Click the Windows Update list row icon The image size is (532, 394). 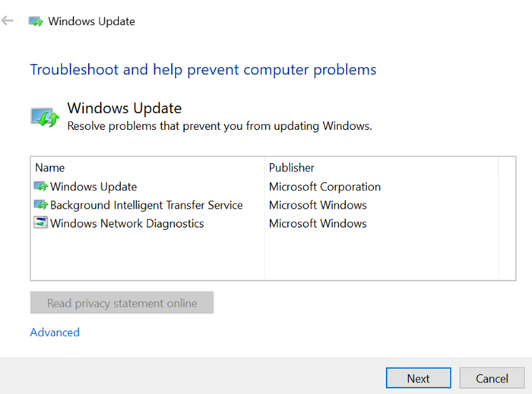click(40, 187)
